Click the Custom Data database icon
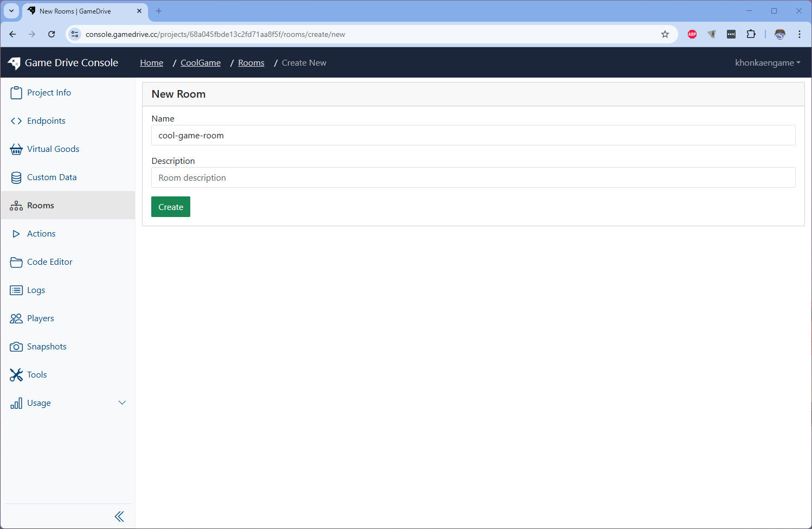Image resolution: width=812 pixels, height=529 pixels. point(16,177)
